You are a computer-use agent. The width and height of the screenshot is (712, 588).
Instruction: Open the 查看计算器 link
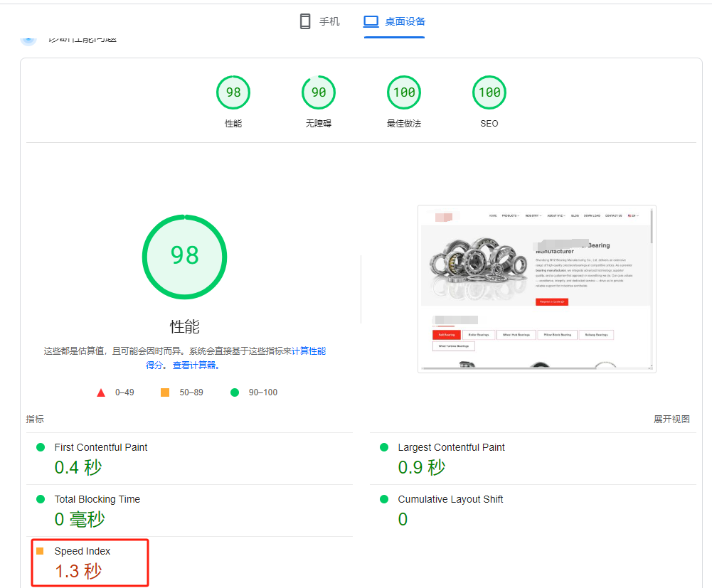point(196,365)
